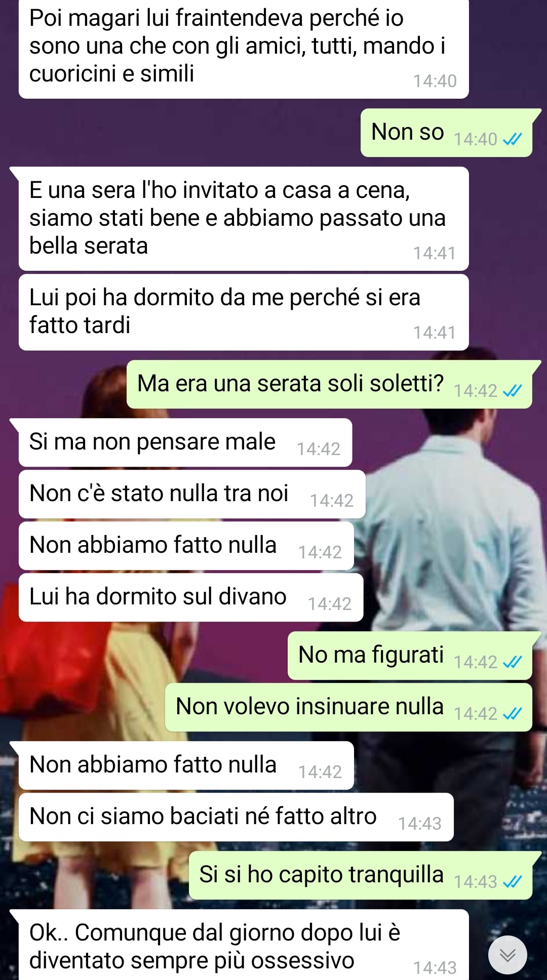Tap 14:43 timestamp on 'Non ci siamo baciati'
The image size is (547, 980).
tap(419, 824)
